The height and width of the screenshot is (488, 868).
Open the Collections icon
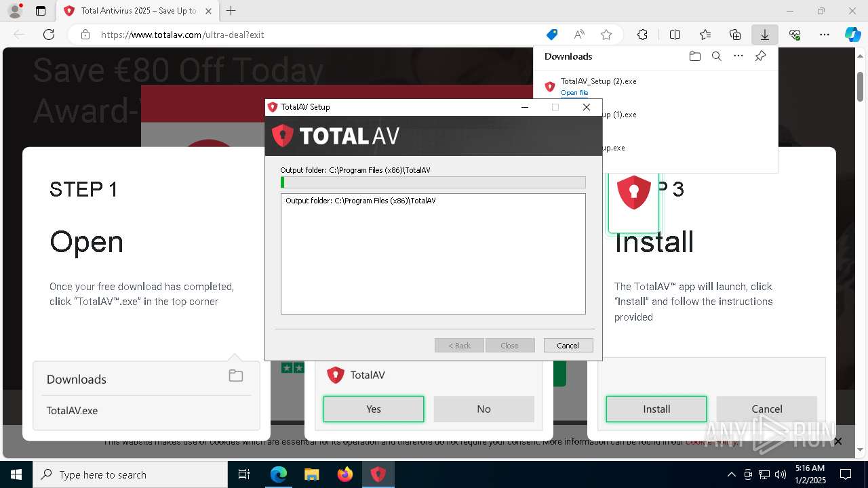[735, 35]
